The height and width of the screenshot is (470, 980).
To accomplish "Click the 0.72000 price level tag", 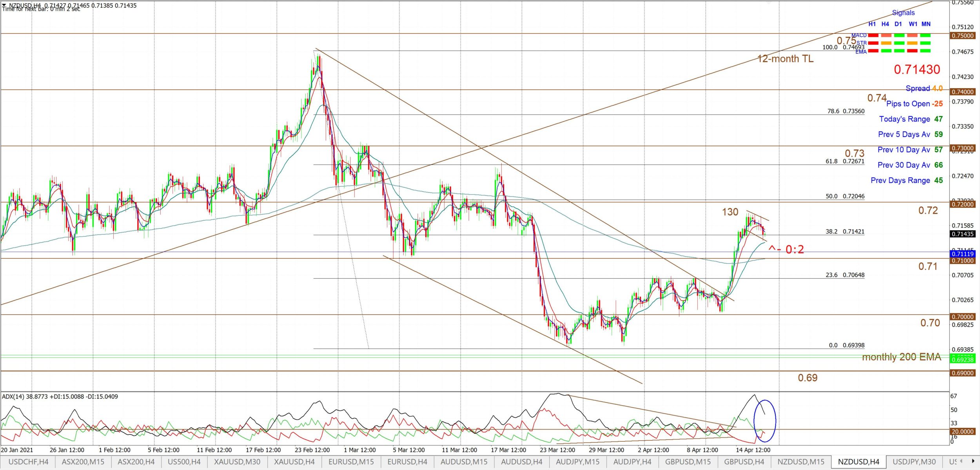I will click(x=962, y=204).
